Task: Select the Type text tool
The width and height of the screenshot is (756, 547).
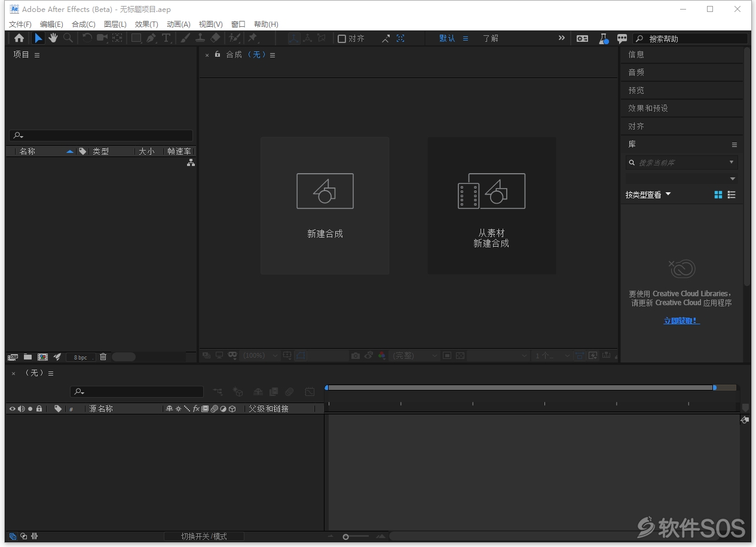Action: [x=166, y=38]
